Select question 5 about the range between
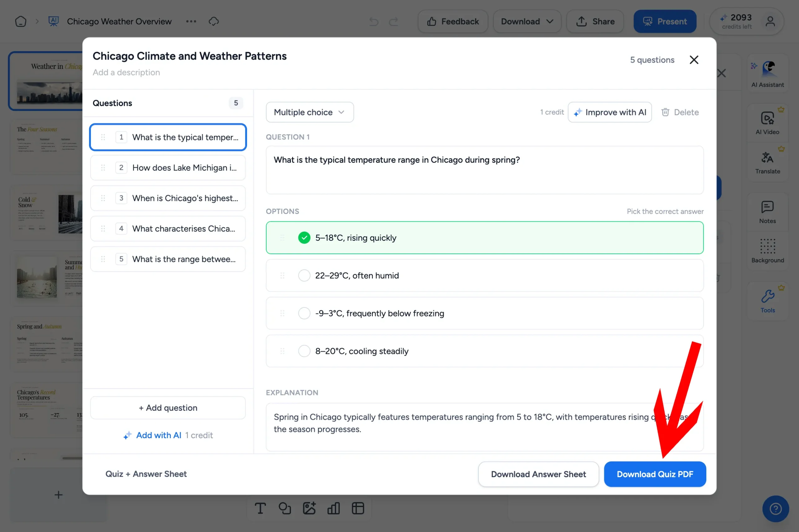The image size is (799, 532). 168,259
